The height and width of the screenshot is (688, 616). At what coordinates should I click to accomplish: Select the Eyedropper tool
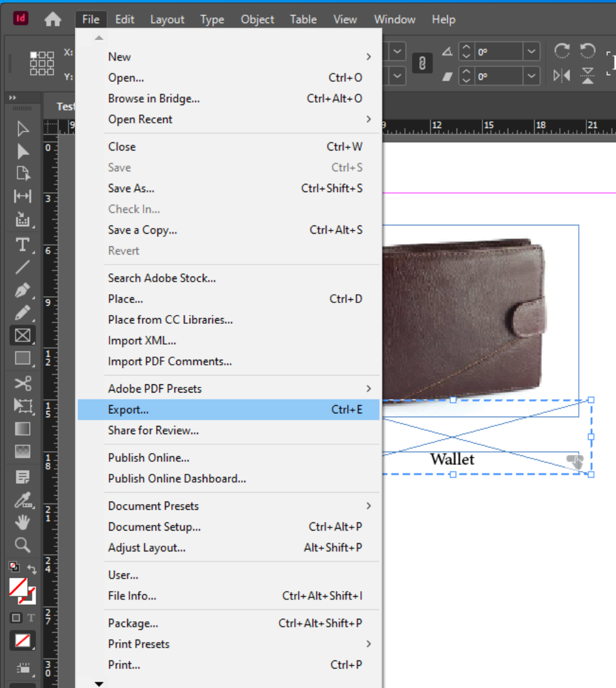(x=23, y=500)
